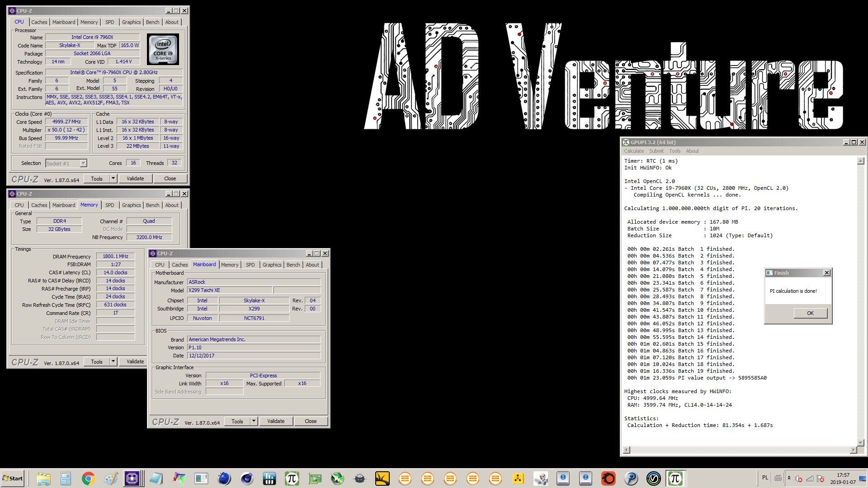Click GPUPI scrollbar down arrow
This screenshot has height=488, width=868.
coord(860,443)
